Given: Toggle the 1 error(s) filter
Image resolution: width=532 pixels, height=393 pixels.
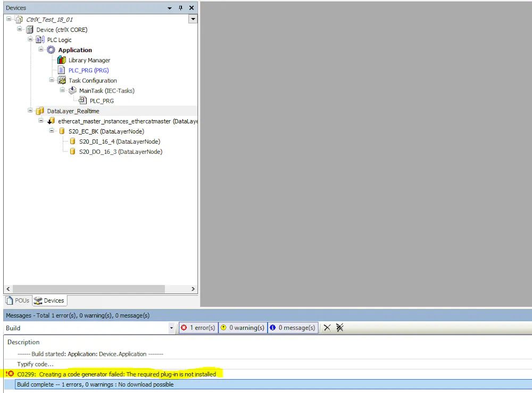Looking at the screenshot, I should (198, 328).
